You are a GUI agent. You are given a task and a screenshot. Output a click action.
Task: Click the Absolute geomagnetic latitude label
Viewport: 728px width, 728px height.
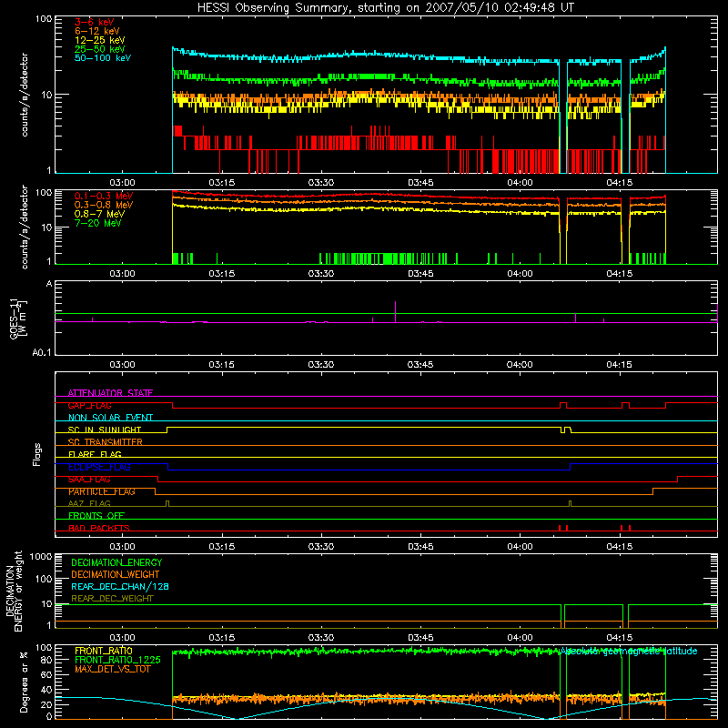629,651
